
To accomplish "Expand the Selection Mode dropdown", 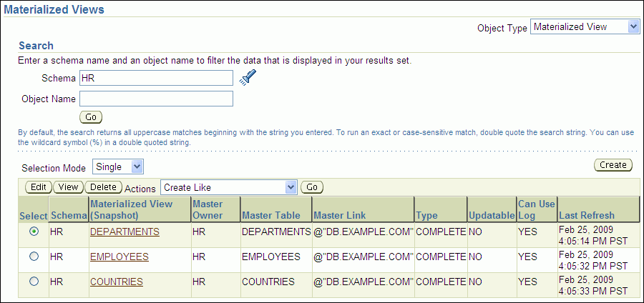I will coord(118,167).
